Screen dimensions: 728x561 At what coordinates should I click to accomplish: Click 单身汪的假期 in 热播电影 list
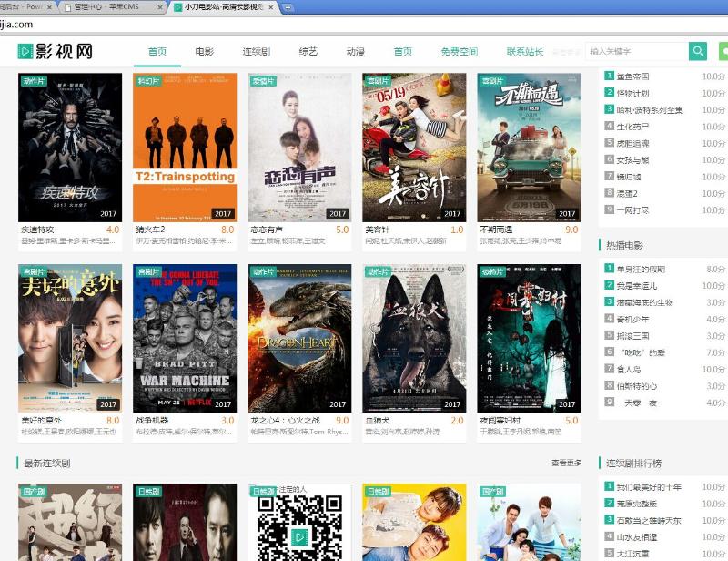tap(642, 269)
